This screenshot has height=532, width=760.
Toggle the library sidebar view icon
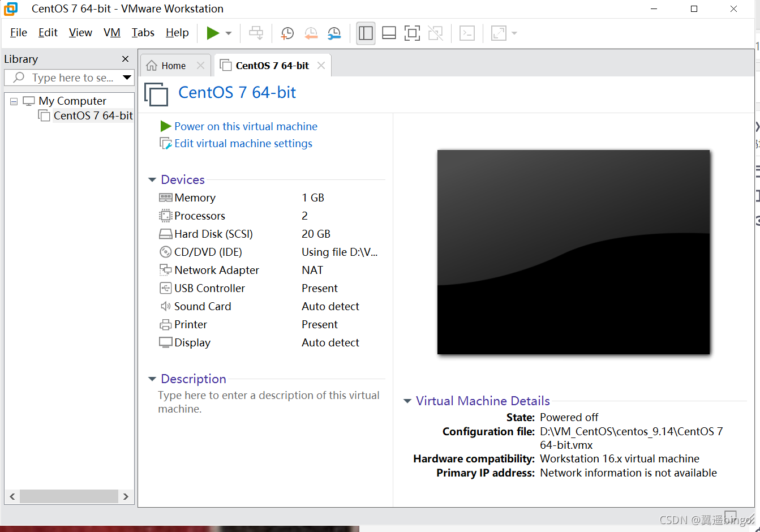coord(366,33)
